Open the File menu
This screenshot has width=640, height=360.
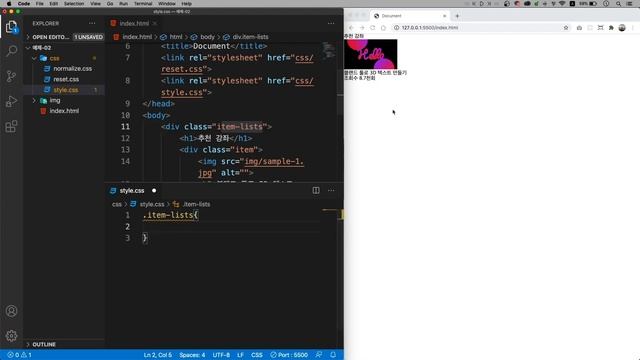click(40, 3)
